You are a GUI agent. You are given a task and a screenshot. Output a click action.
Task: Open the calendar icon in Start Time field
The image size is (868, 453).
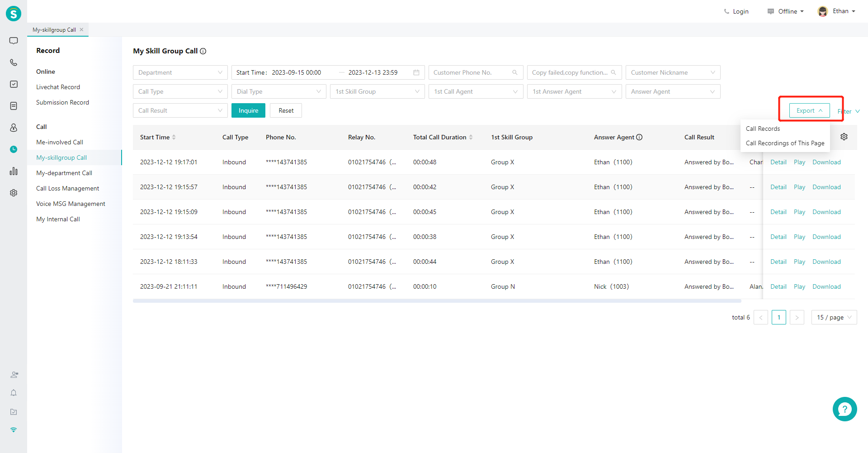[x=416, y=72]
